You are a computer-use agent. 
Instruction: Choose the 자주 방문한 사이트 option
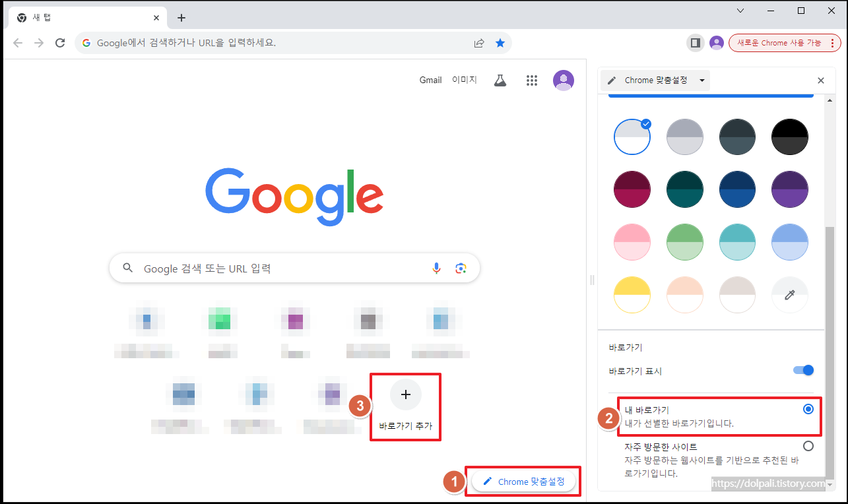click(x=808, y=446)
